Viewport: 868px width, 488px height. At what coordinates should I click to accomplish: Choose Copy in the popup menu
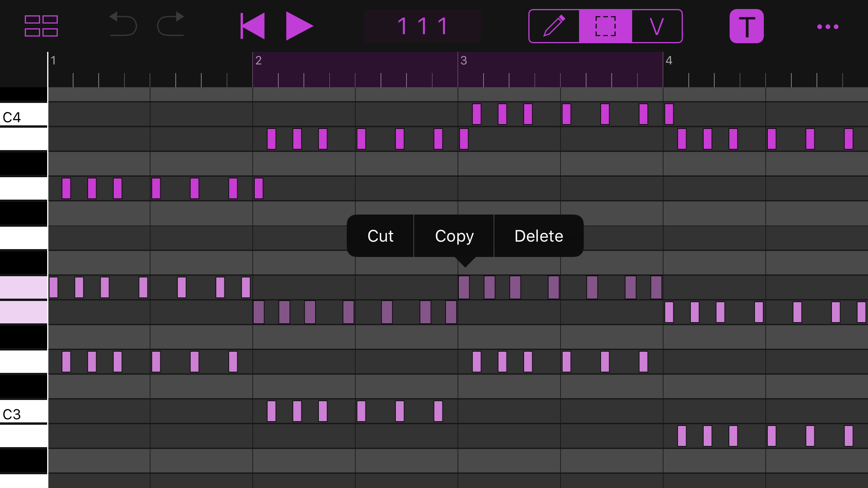coord(454,236)
